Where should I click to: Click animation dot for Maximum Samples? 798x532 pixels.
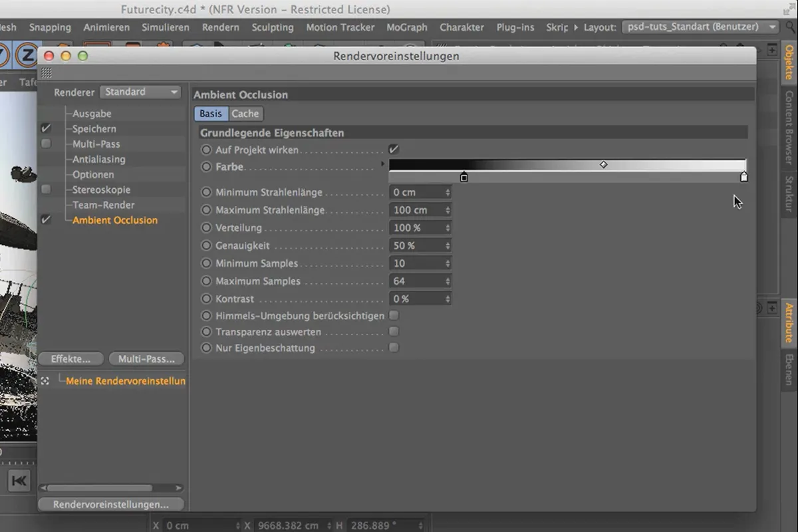point(206,281)
